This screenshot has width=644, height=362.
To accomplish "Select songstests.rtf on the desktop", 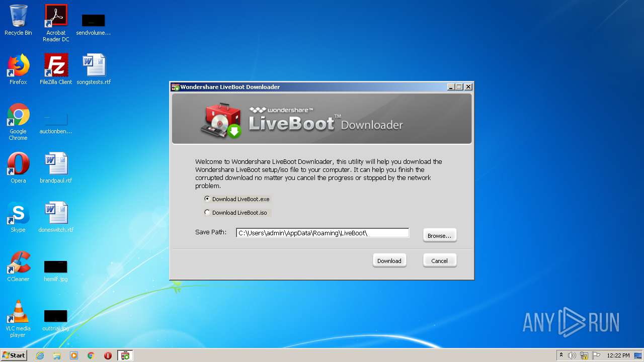I will [94, 69].
